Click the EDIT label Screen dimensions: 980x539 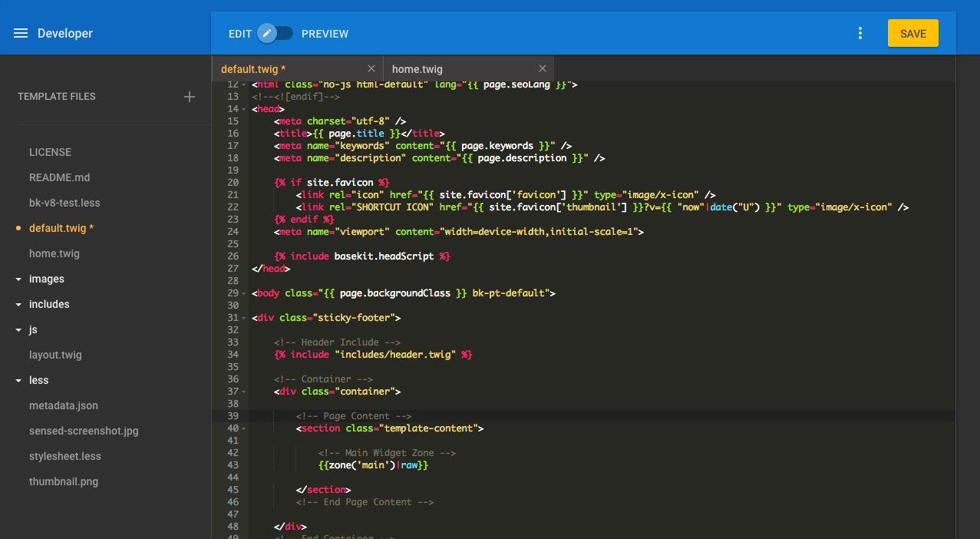point(240,34)
